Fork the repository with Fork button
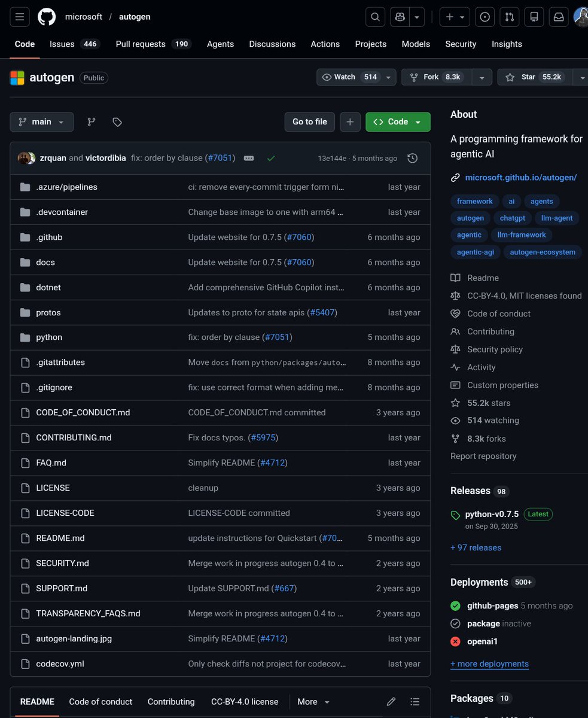This screenshot has height=718, width=588. click(x=437, y=77)
